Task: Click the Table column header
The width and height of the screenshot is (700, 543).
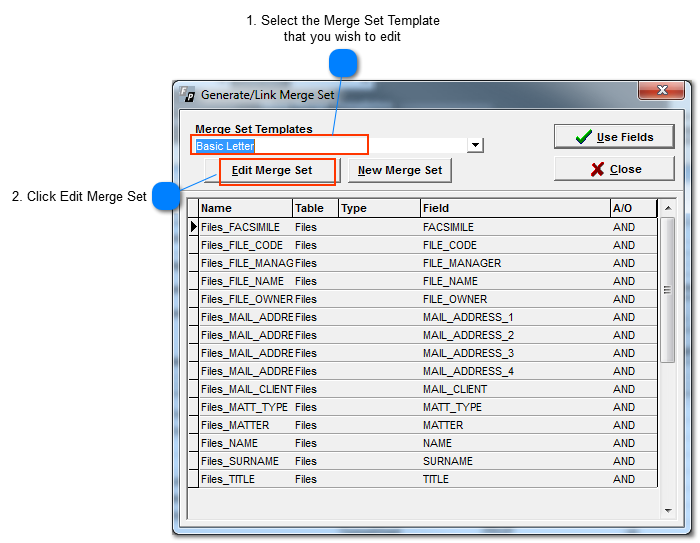Action: [x=314, y=209]
